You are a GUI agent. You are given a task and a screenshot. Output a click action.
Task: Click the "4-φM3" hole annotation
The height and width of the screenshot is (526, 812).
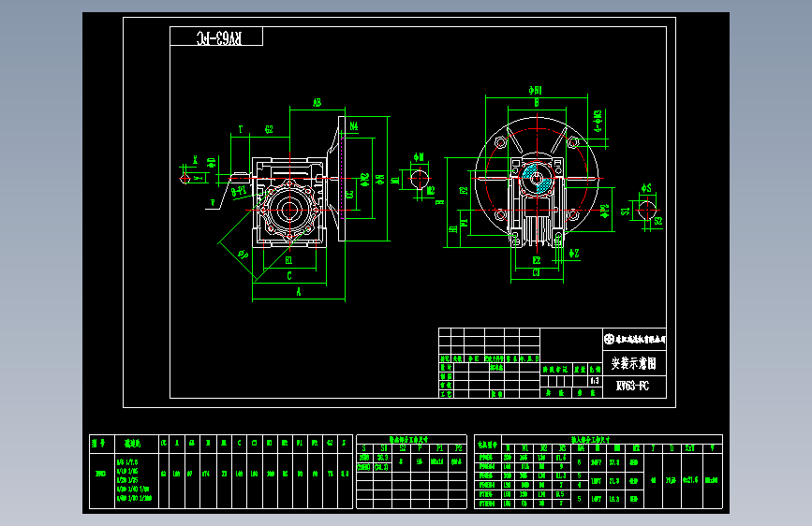[598, 121]
